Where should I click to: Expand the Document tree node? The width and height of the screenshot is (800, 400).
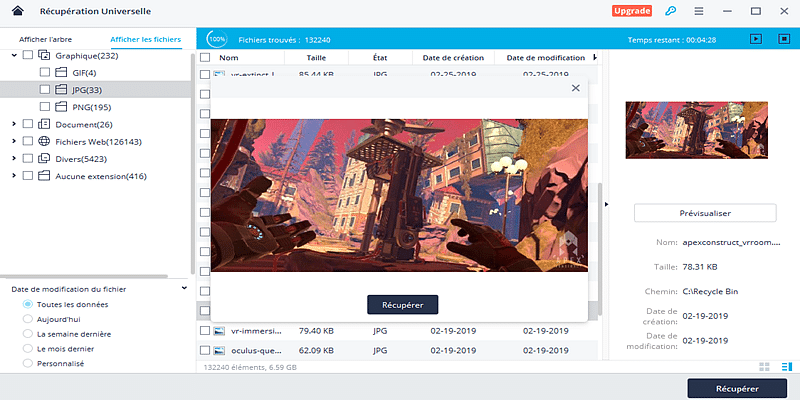click(14, 124)
